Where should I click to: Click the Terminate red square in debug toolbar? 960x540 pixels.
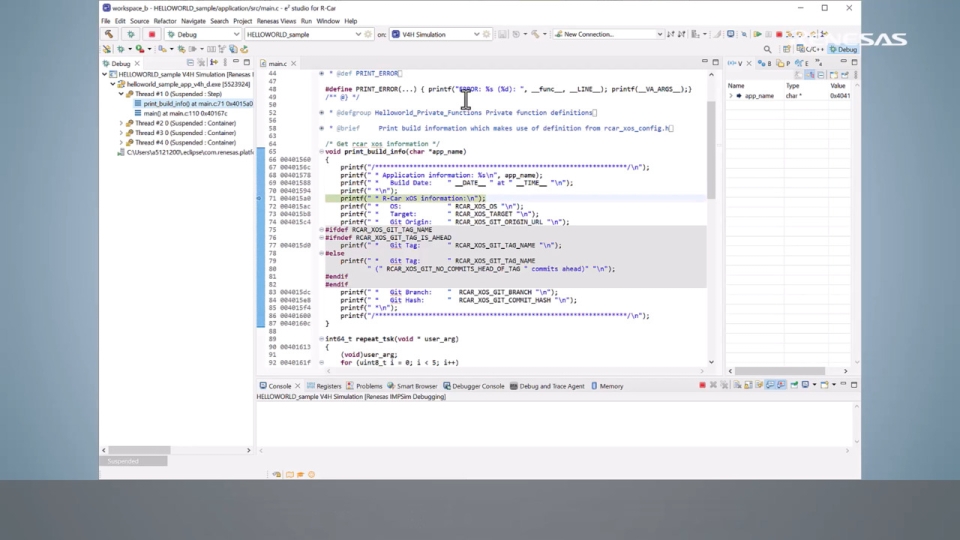tap(779, 34)
